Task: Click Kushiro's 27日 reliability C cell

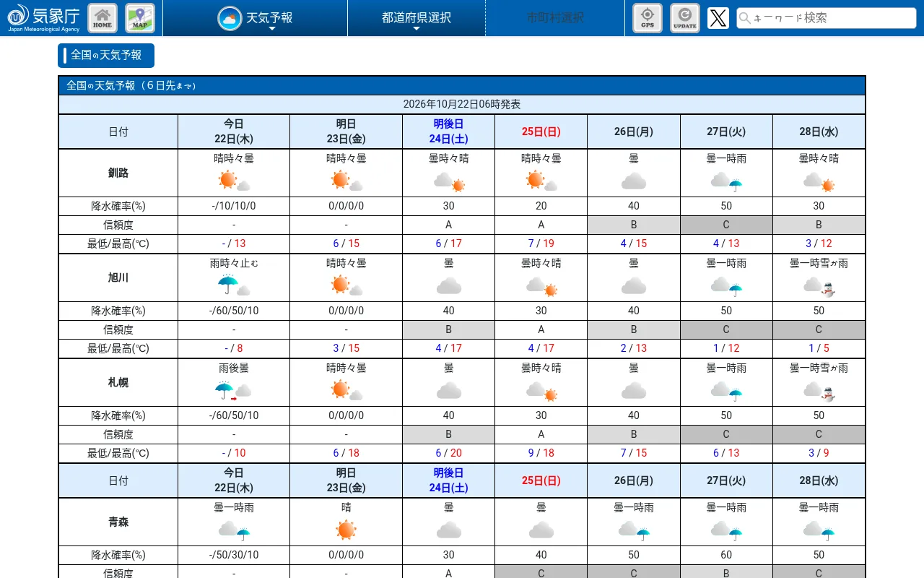Action: tap(726, 225)
